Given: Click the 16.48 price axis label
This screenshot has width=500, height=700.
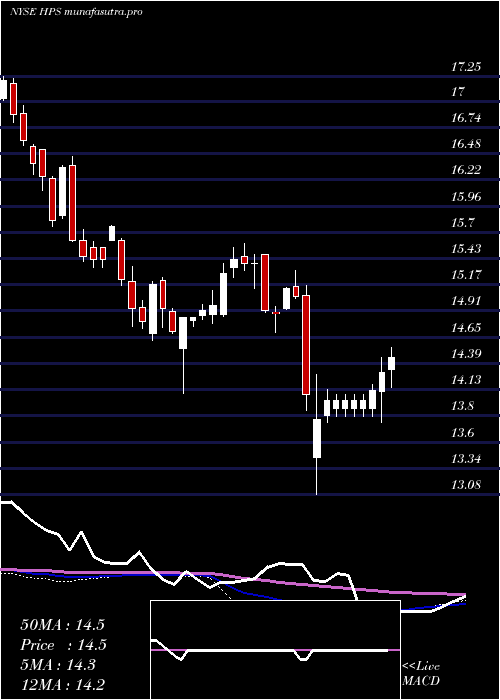Looking at the screenshot, I should 467,144.
